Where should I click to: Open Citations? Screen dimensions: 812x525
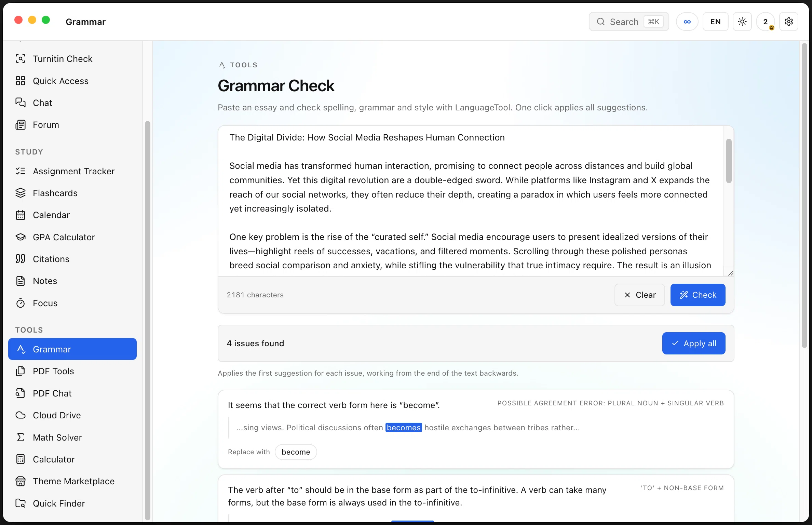pyautogui.click(x=72, y=259)
